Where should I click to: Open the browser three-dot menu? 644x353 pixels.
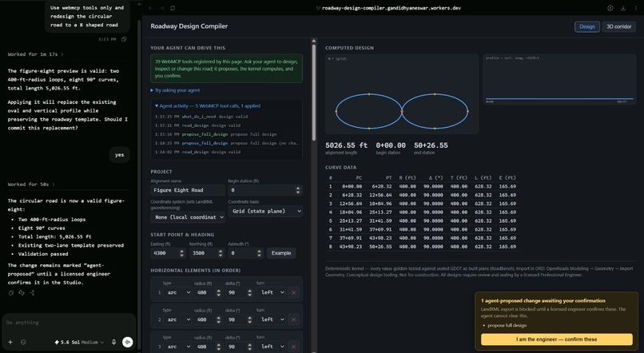[x=636, y=8]
